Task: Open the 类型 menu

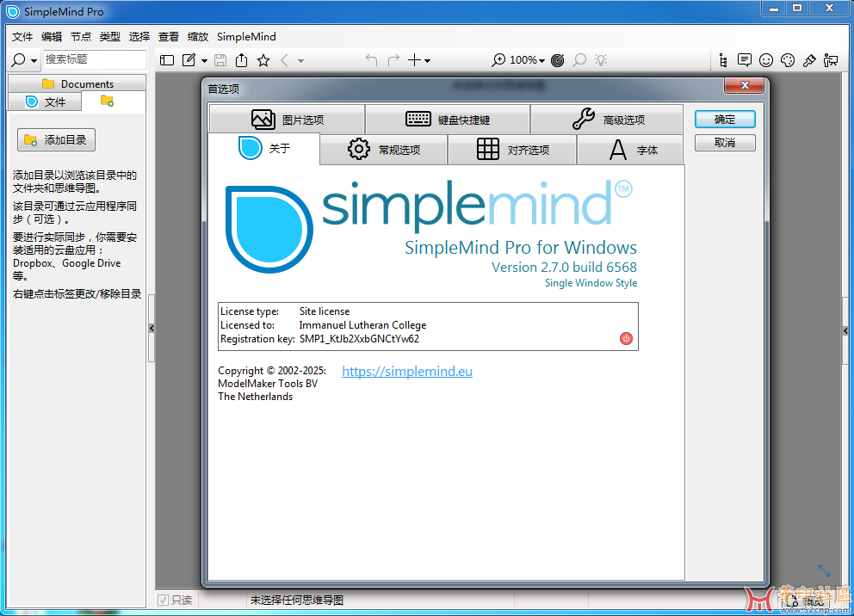Action: 110,36
